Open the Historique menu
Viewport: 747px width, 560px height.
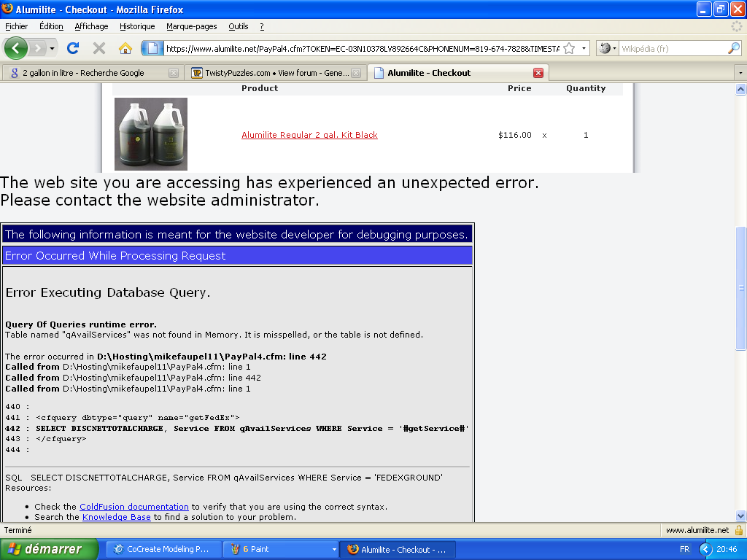click(137, 27)
